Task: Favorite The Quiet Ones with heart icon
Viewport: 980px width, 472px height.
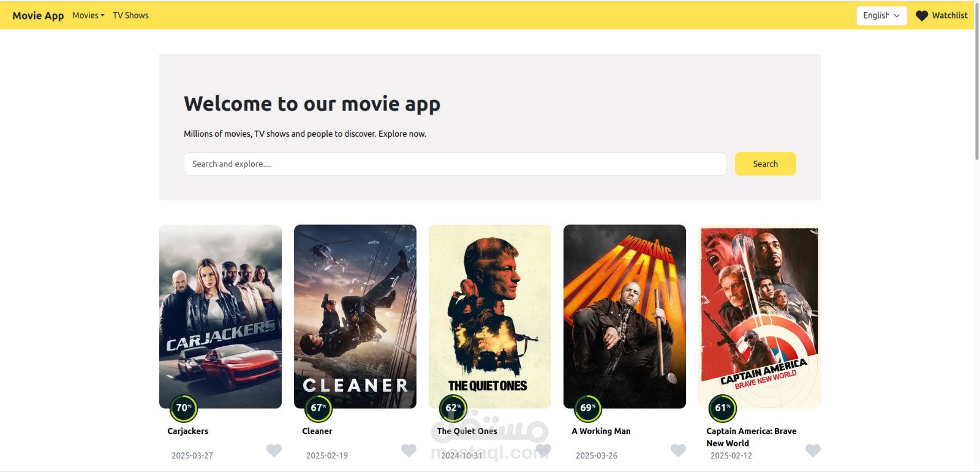Action: [x=543, y=451]
